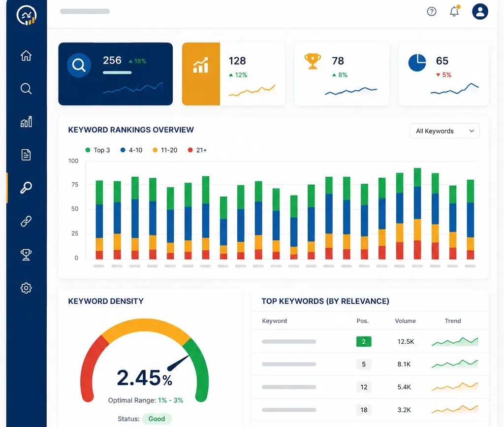Viewport: 504px width, 427px height.
Task: Open the user profile avatar
Action: [x=480, y=12]
